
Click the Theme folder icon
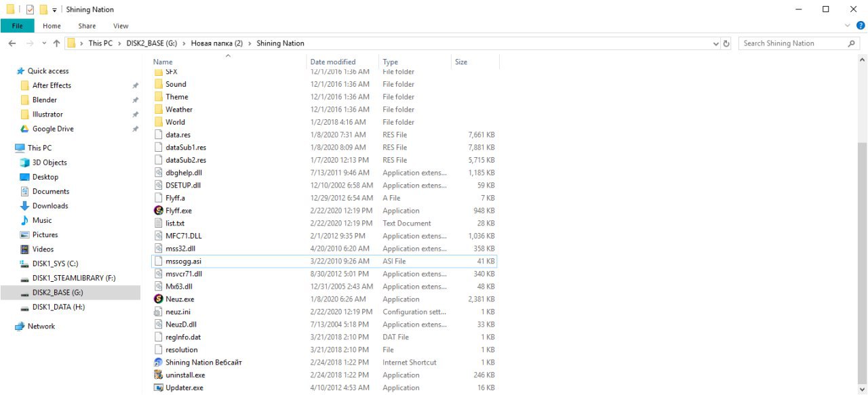tap(159, 97)
